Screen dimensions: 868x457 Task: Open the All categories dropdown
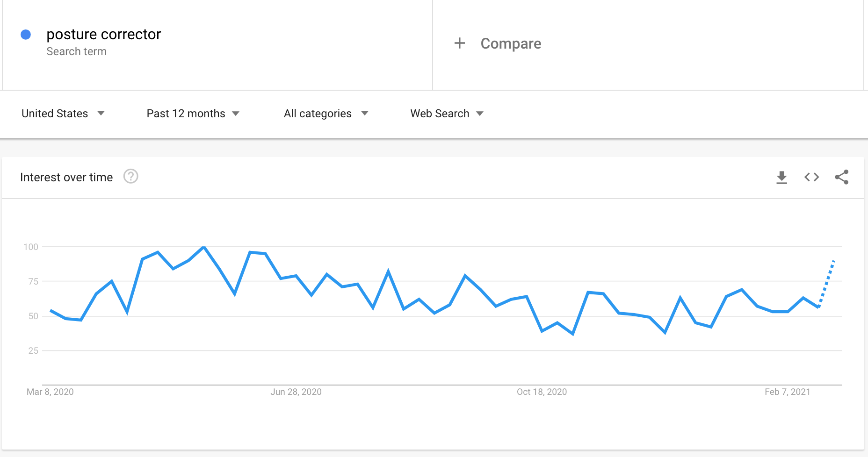(x=325, y=114)
